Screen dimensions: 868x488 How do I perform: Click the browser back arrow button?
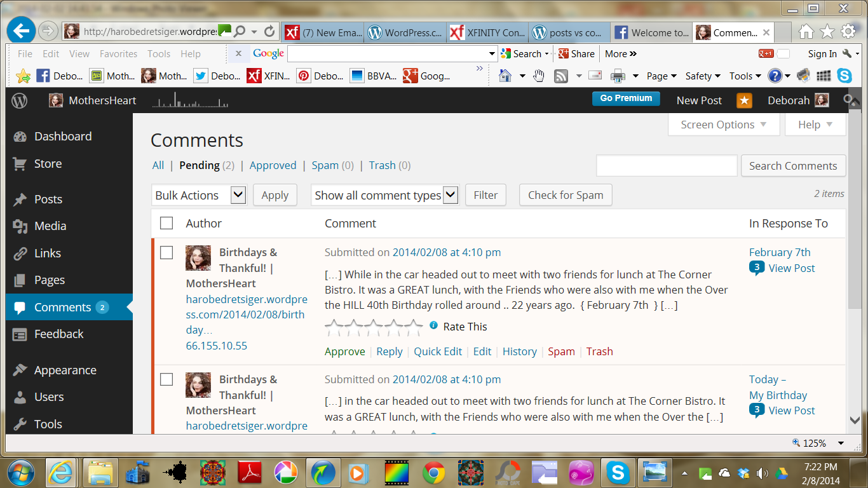(x=22, y=30)
